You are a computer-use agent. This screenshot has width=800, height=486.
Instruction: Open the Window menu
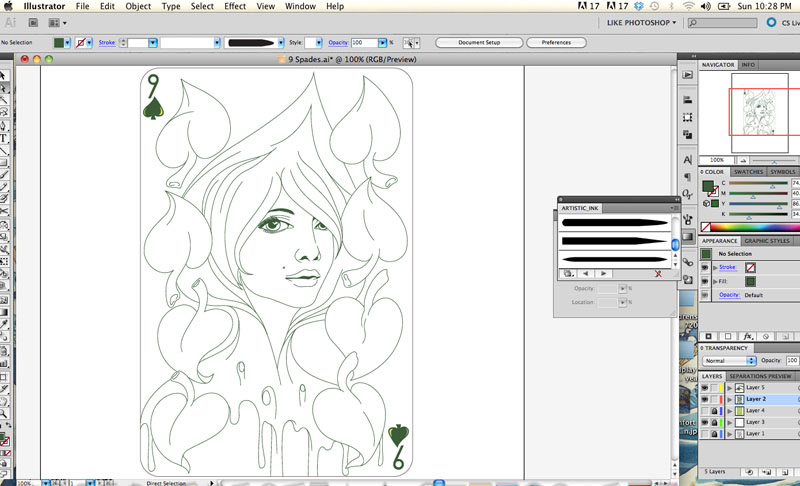coord(300,6)
